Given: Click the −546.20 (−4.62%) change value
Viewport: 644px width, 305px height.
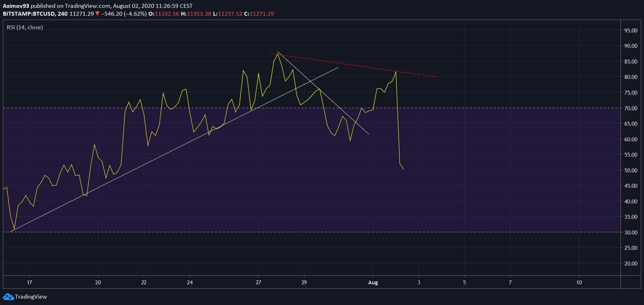Looking at the screenshot, I should click(x=124, y=14).
